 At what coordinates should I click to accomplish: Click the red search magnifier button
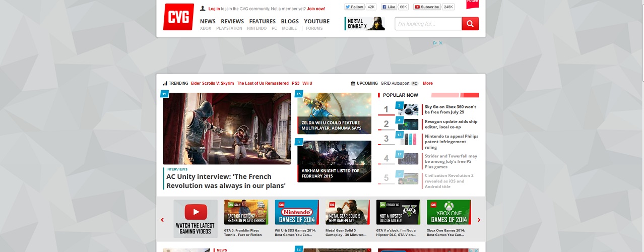point(470,24)
